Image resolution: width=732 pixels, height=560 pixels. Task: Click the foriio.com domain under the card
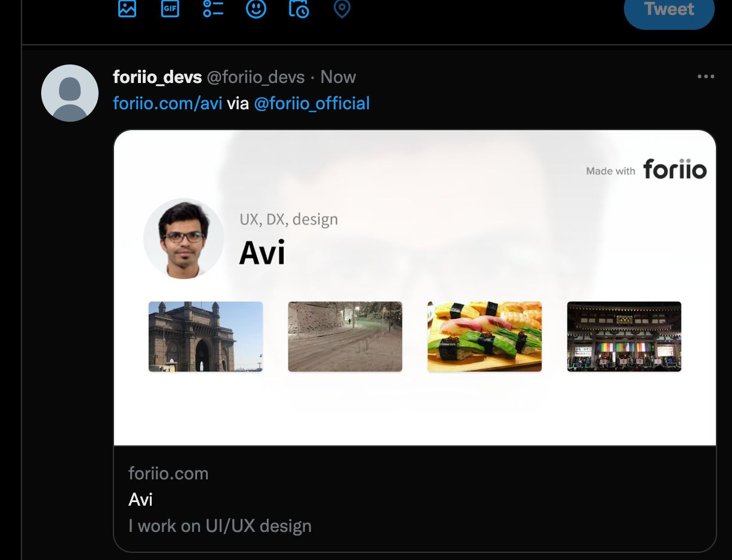[x=168, y=473]
